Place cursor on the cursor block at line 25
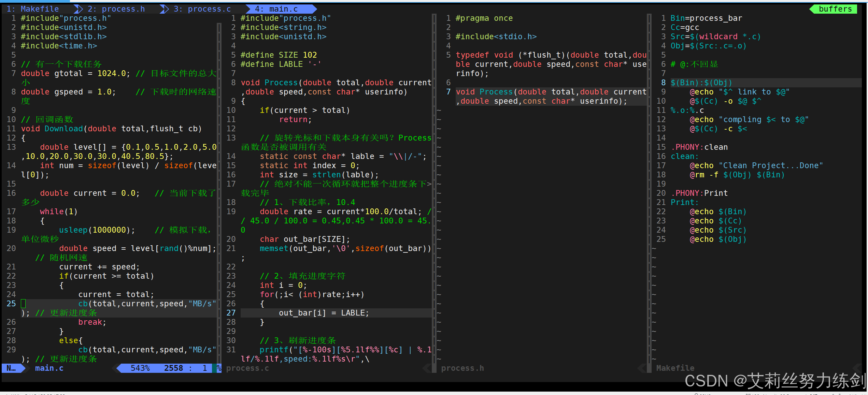The width and height of the screenshot is (868, 395). 23,304
